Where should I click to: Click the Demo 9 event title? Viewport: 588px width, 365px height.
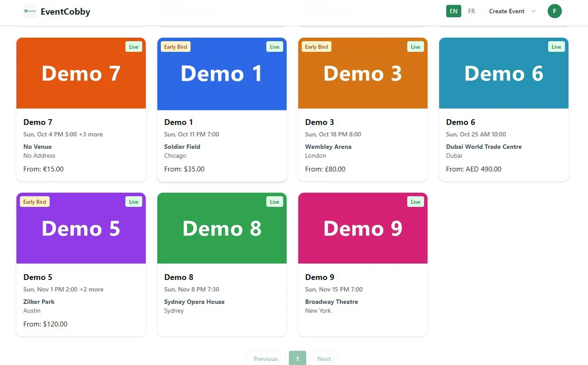click(319, 277)
